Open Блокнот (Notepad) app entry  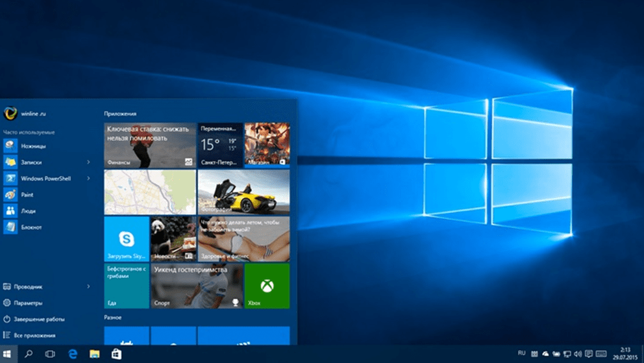point(31,227)
